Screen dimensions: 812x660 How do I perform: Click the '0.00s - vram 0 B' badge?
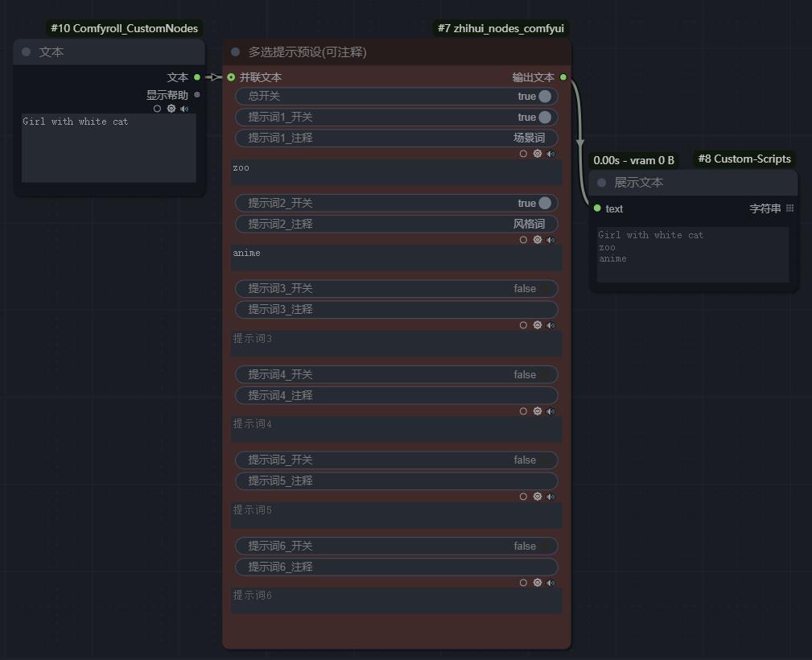(634, 161)
